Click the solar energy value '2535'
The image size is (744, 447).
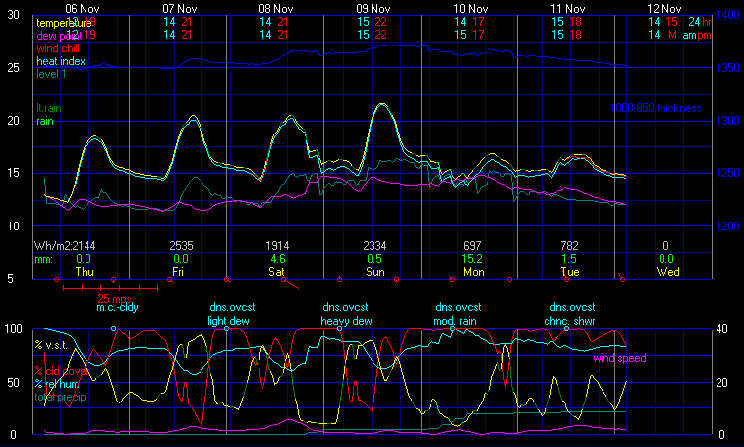181,246
